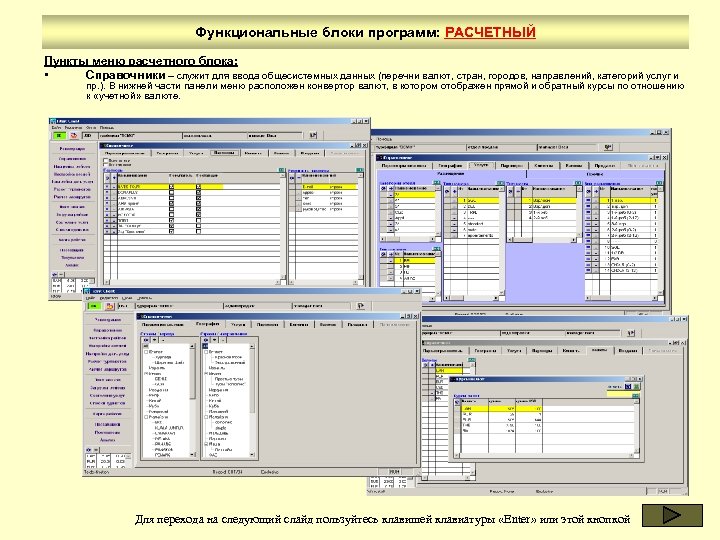This screenshot has width=720, height=540.
Task: Select Кипр in the countries tree
Action: tap(154, 395)
